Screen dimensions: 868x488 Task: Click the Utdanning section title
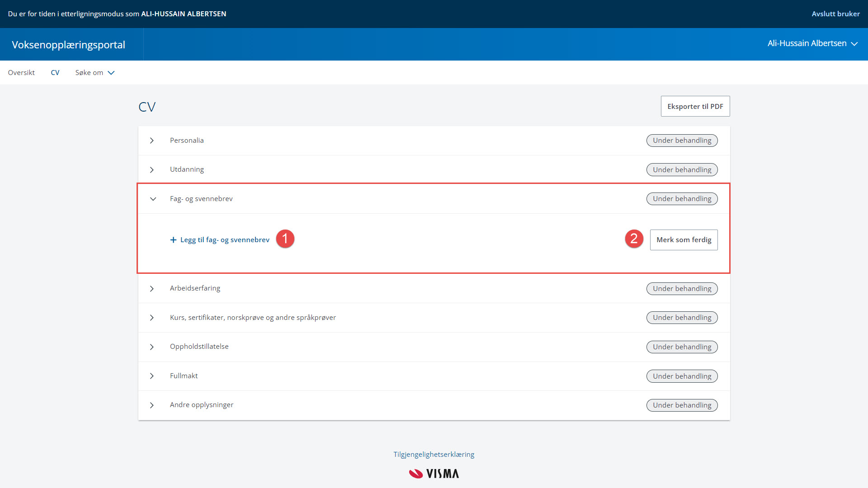tap(187, 169)
